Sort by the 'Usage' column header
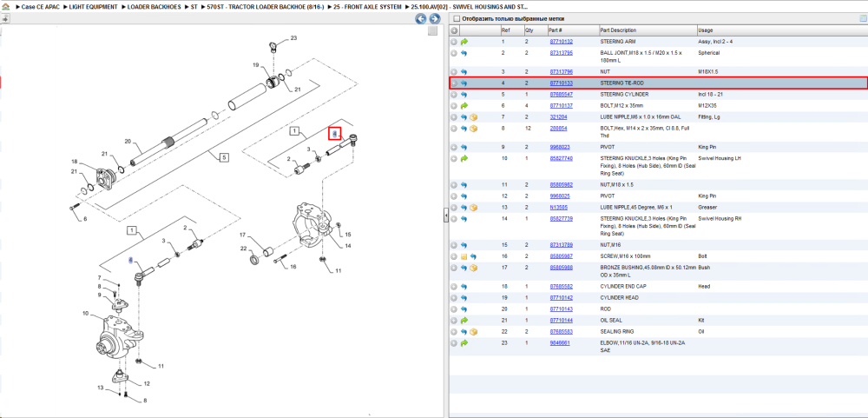Image resolution: width=868 pixels, height=418 pixels. pyautogui.click(x=705, y=30)
